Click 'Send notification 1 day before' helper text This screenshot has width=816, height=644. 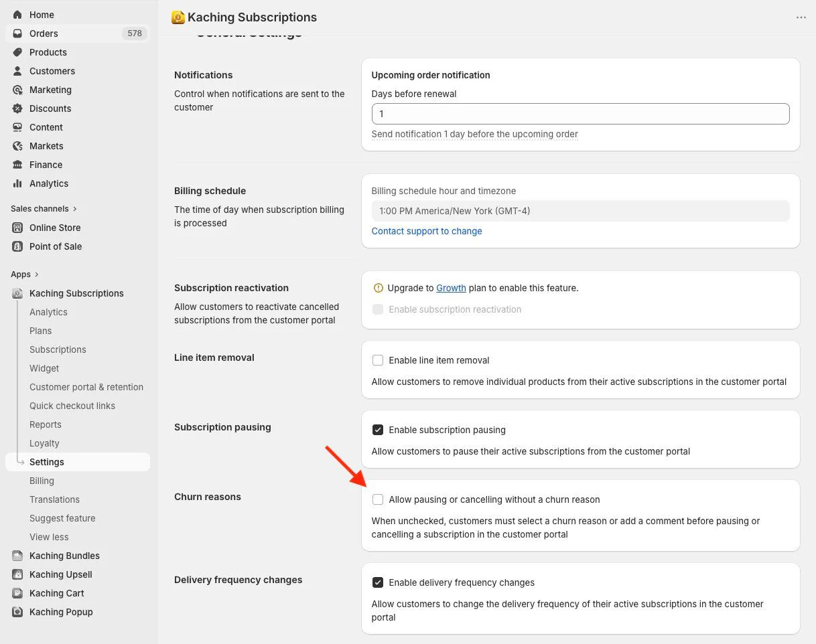(x=474, y=134)
